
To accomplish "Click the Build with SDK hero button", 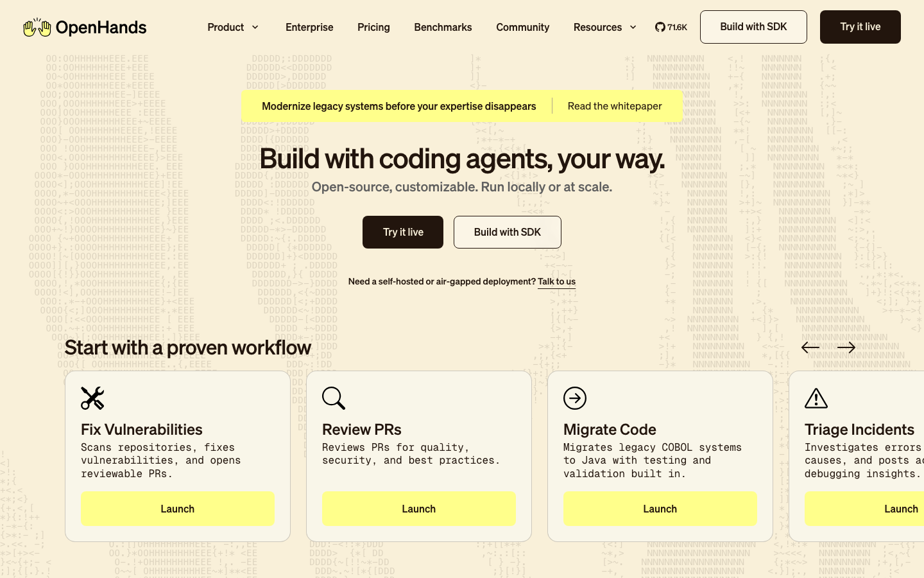I will (508, 232).
